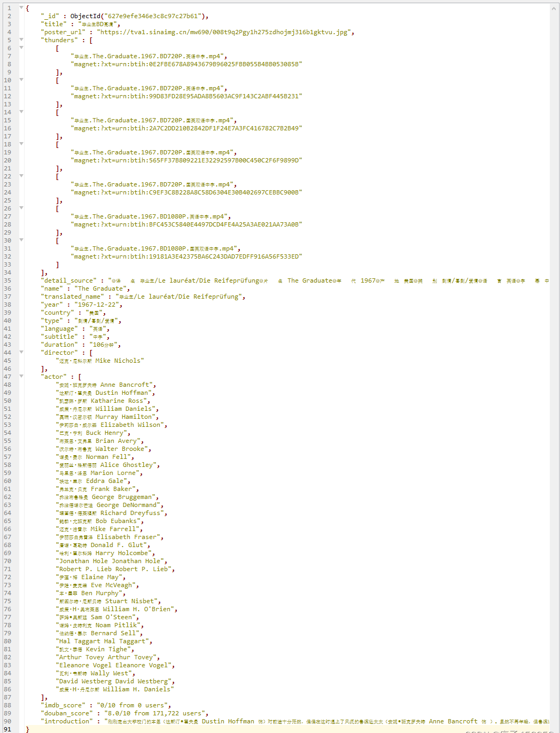Click the actor entry David Westberg
The height and width of the screenshot is (733, 560).
[x=114, y=681]
